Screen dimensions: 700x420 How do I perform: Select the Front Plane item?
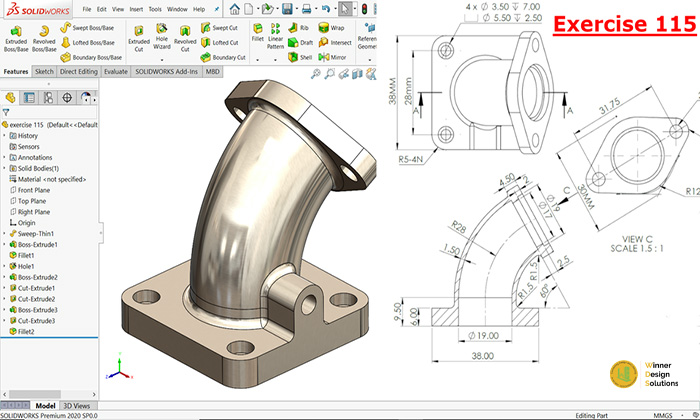click(29, 190)
